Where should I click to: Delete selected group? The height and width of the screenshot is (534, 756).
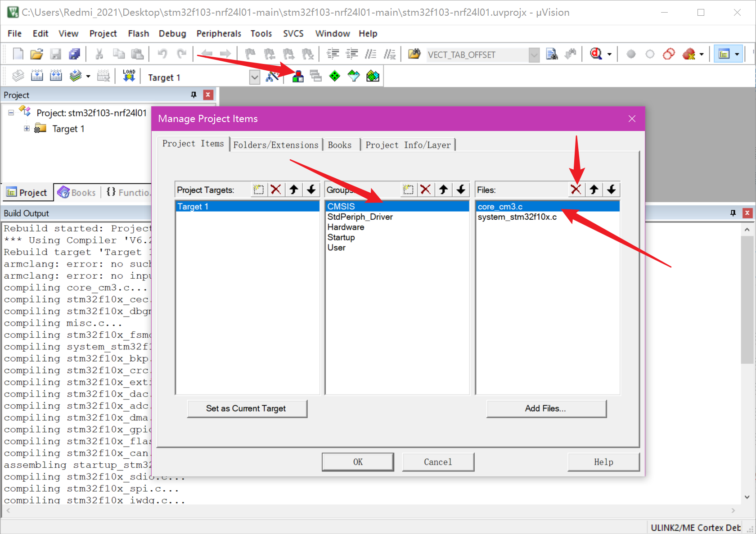click(425, 190)
